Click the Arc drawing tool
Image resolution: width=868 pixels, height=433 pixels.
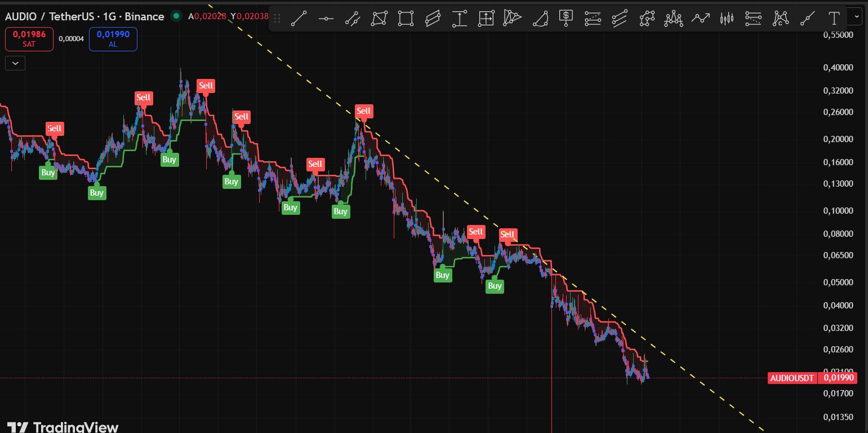[x=540, y=19]
